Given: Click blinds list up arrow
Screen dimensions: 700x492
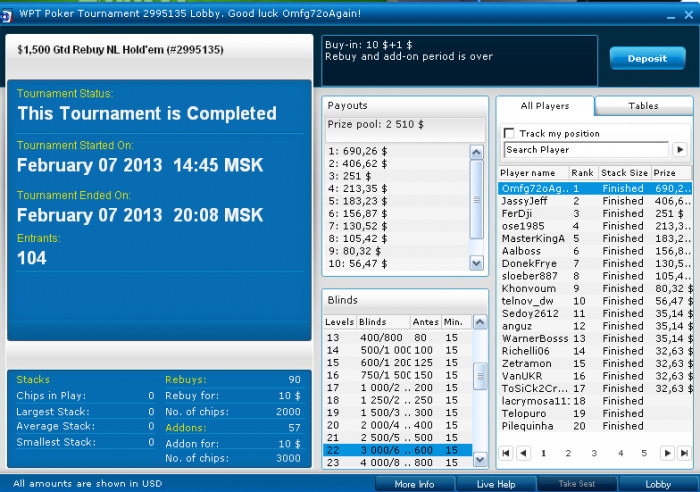Looking at the screenshot, I should pos(480,322).
